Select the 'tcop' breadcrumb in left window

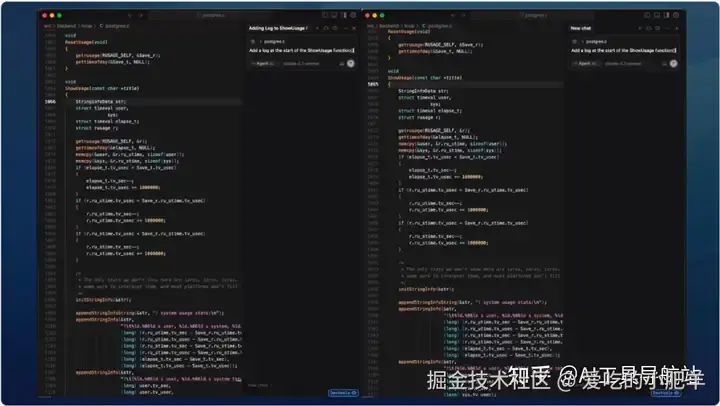pyautogui.click(x=87, y=26)
